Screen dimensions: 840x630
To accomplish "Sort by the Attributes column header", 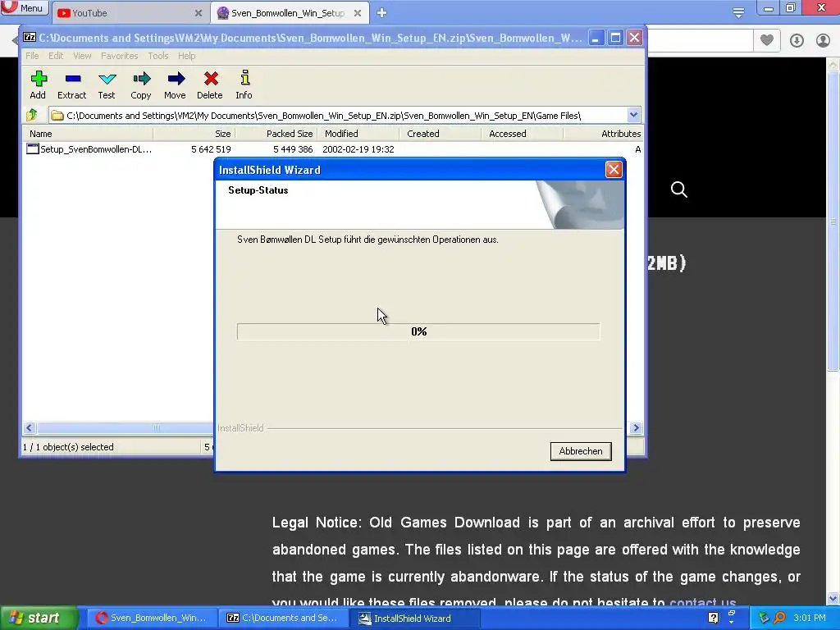I will (603, 134).
